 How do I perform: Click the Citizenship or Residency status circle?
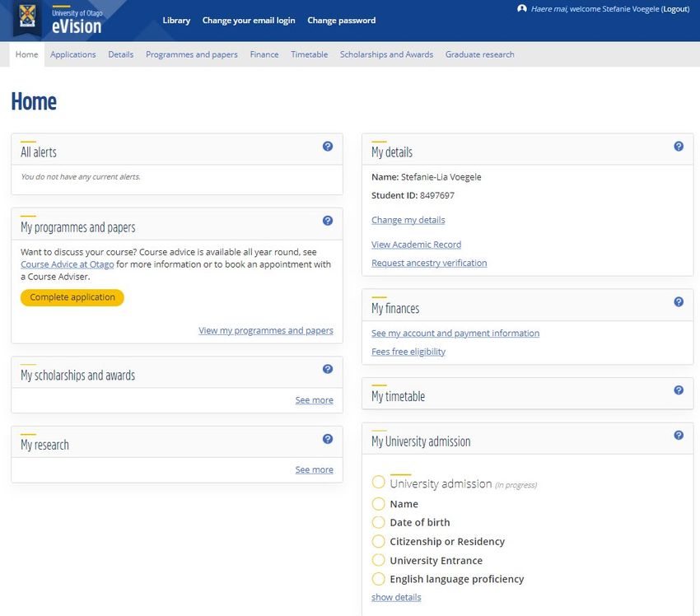tap(378, 541)
